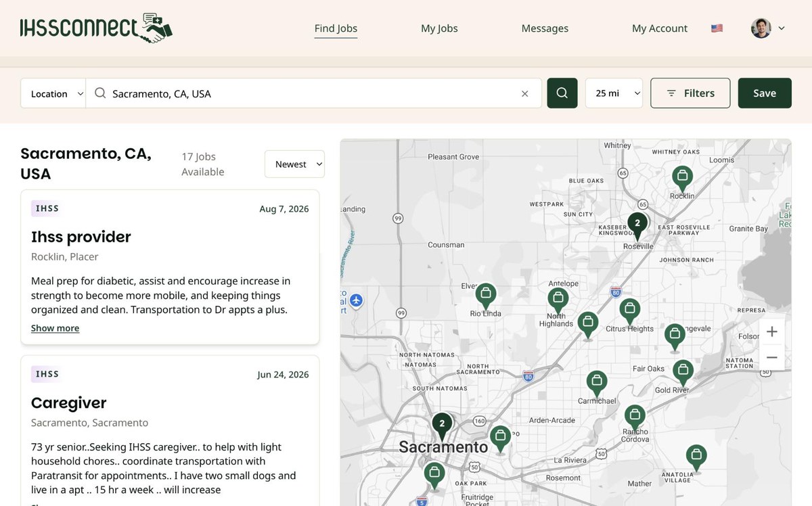Screen dimensions: 812x506
Task: Click the North Highlands job map pin
Action: tap(587, 323)
